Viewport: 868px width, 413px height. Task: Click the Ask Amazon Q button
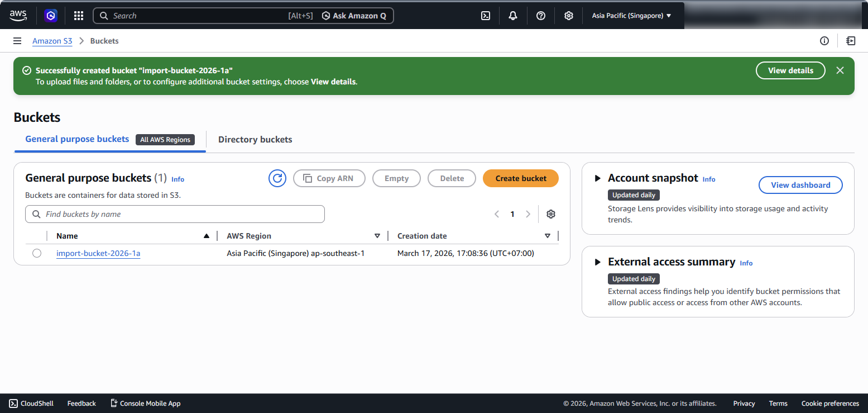point(354,16)
